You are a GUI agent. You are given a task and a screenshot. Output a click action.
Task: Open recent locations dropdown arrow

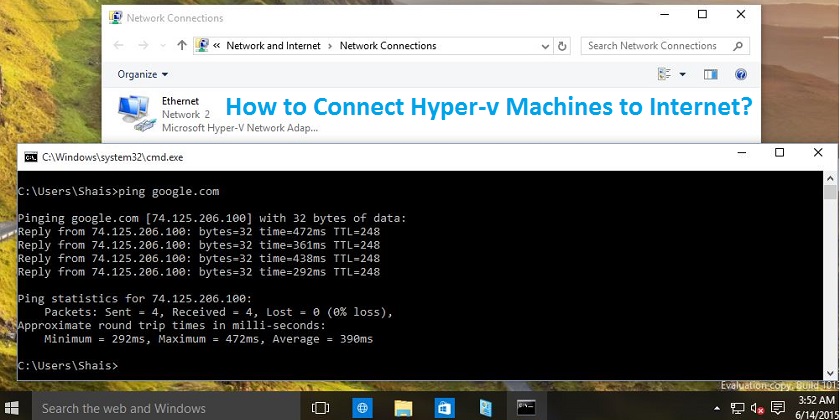point(163,46)
